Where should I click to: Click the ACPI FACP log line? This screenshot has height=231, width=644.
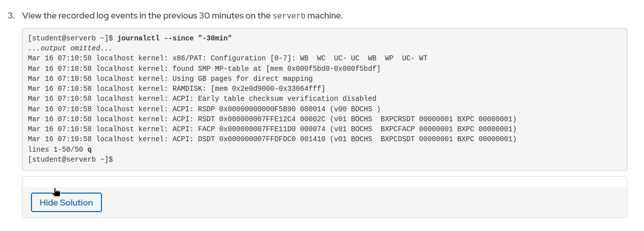[272, 129]
